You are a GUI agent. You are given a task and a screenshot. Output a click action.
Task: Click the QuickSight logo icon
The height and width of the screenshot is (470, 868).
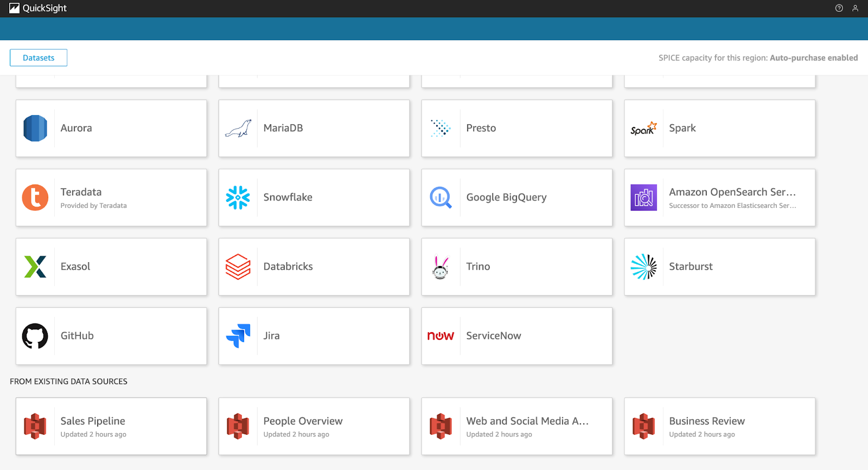pos(14,8)
